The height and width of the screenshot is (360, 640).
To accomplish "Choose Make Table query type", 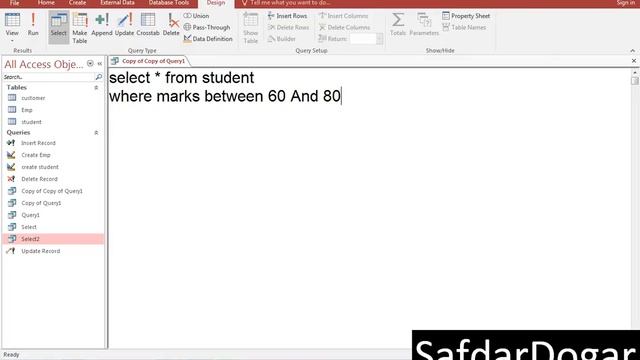I will (x=80, y=28).
